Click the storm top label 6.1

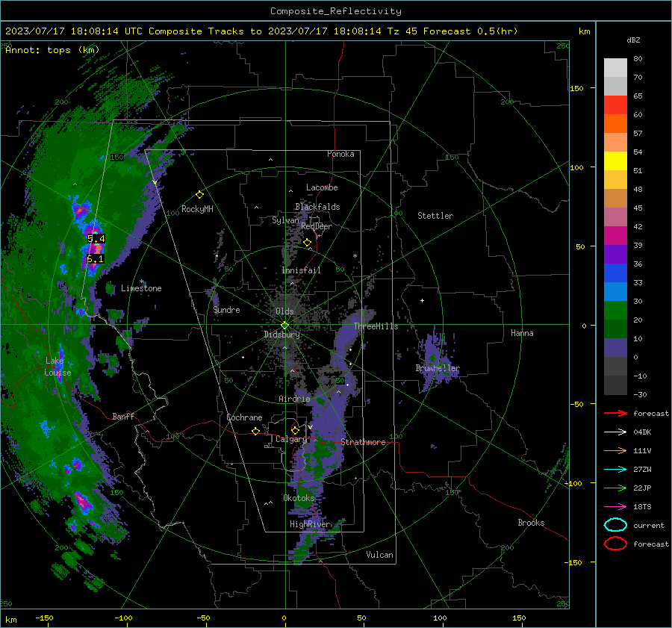tap(95, 259)
